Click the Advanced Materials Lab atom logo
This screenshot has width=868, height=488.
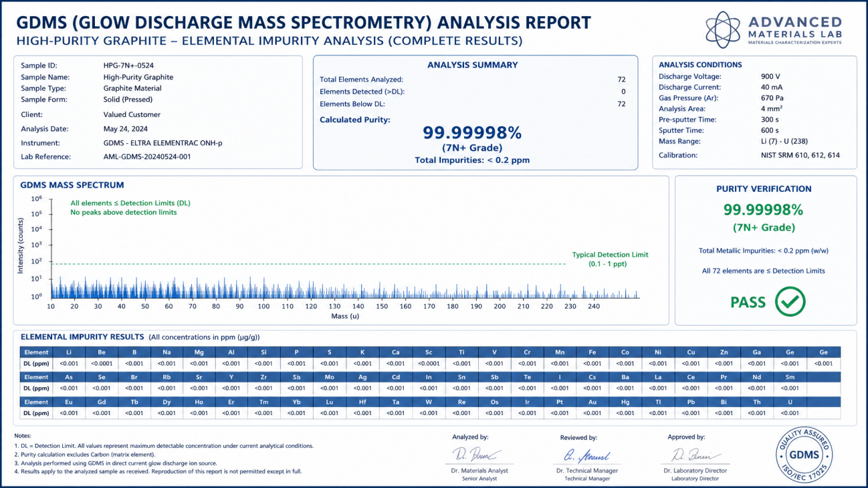pyautogui.click(x=723, y=29)
